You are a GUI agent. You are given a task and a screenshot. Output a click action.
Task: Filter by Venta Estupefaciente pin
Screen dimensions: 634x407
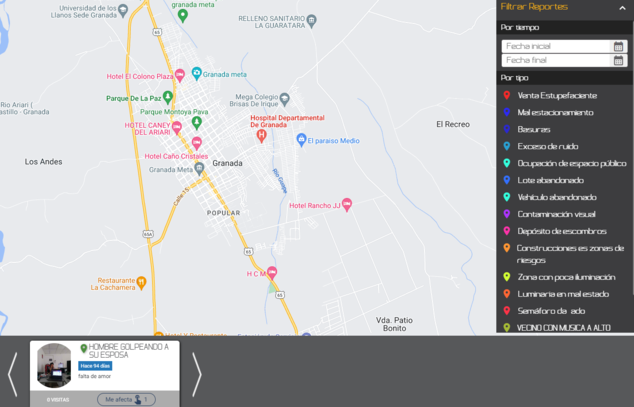[507, 95]
